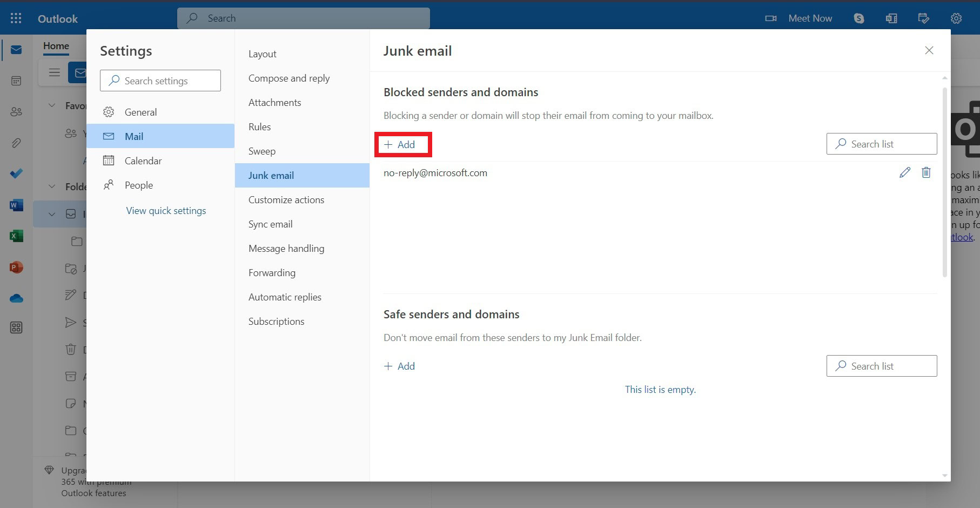This screenshot has width=980, height=508.
Task: Click the Outlook brand title
Action: click(58, 19)
